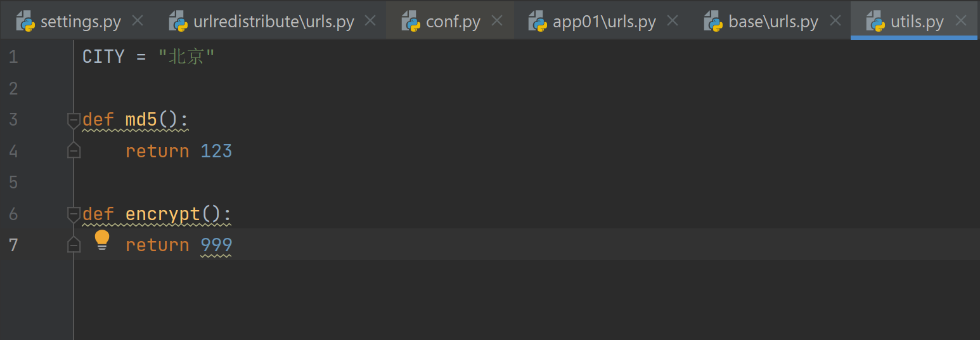Click the Python icon on app01\urls.py tab
980x340 pixels.
(538, 22)
